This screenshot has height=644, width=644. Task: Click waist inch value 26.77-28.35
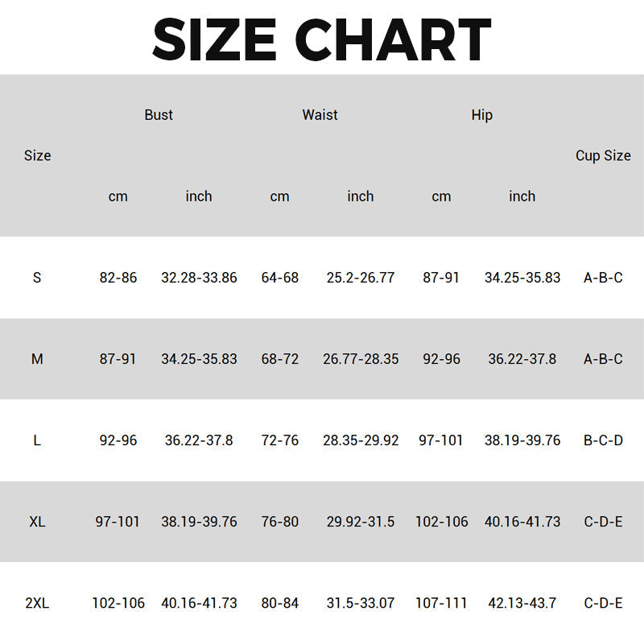361,359
